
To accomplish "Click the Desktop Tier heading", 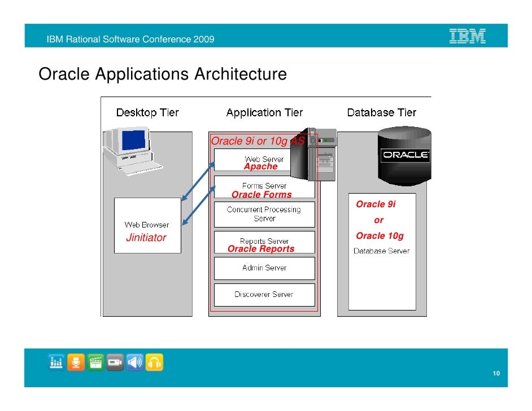I will click(147, 112).
